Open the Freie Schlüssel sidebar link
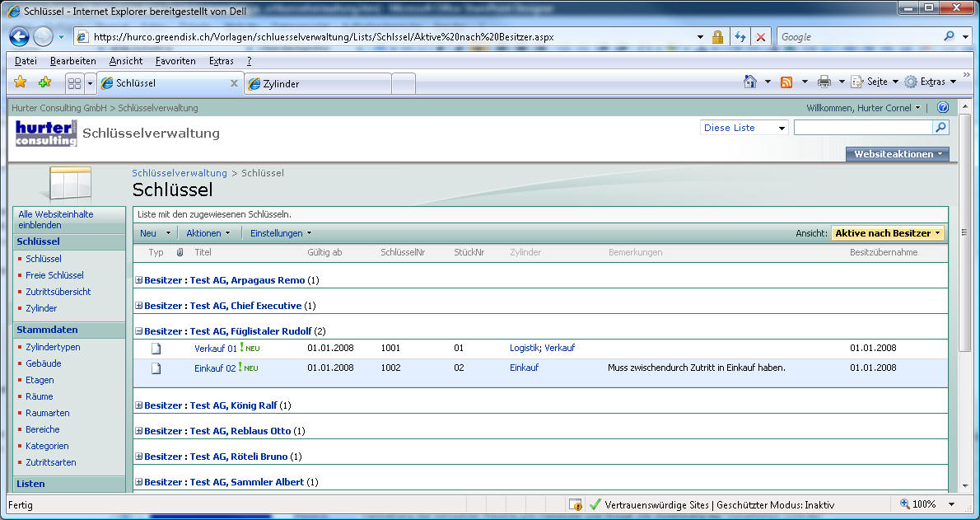980x520 pixels. (54, 275)
